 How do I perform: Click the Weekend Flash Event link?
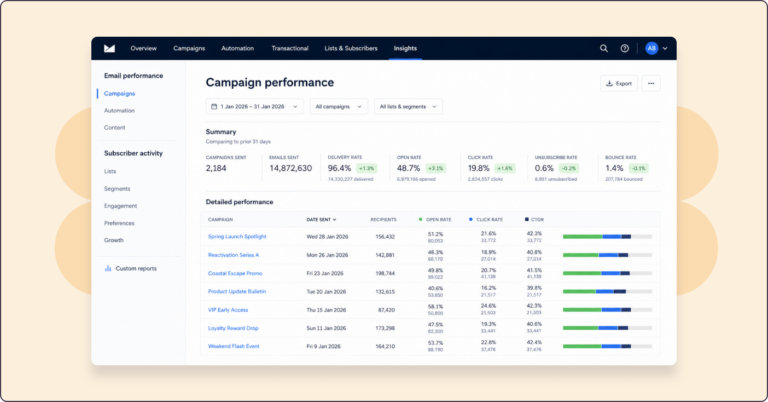234,346
